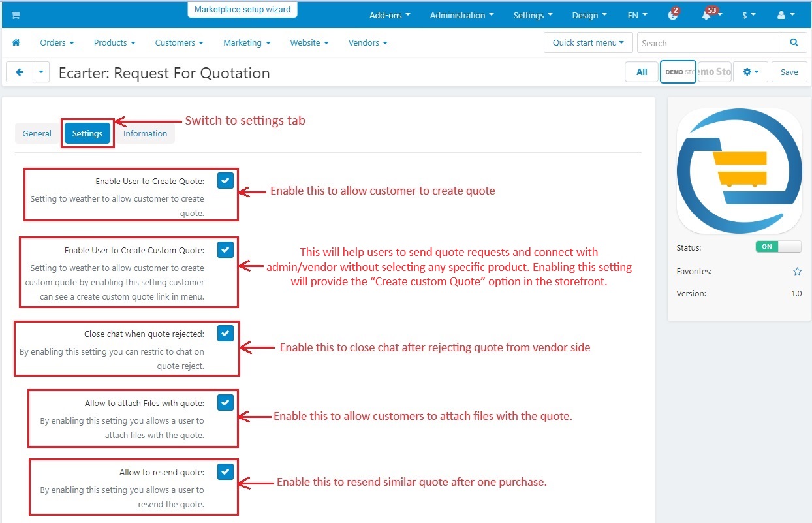Toggle Allow to attach Files with quote checkbox
This screenshot has width=812, height=523.
(x=225, y=402)
